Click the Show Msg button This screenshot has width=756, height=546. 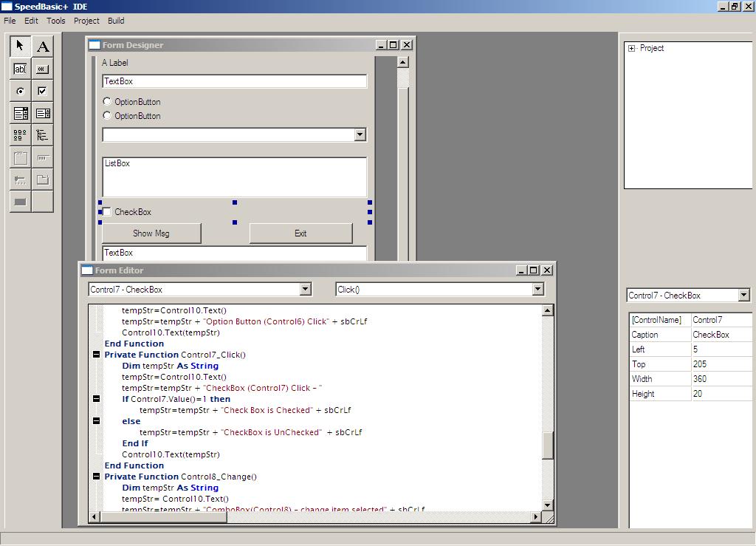click(x=151, y=233)
